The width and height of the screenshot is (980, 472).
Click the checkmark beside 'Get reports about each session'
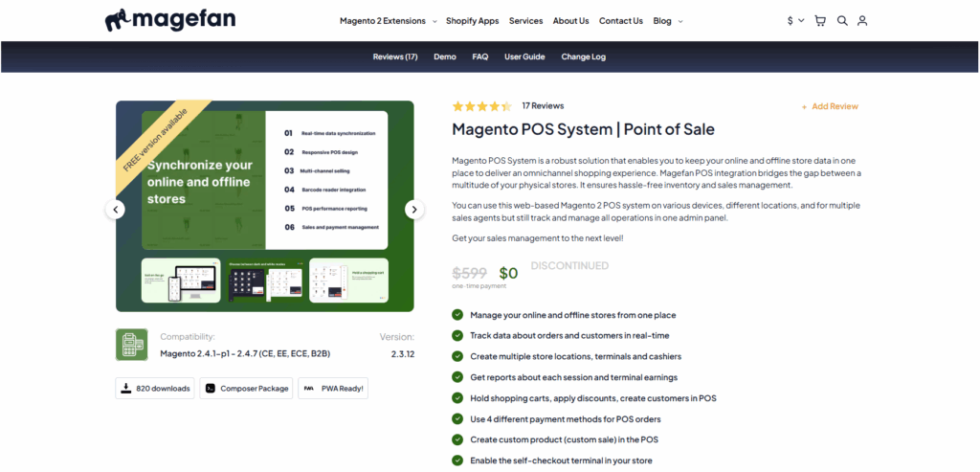[457, 377]
